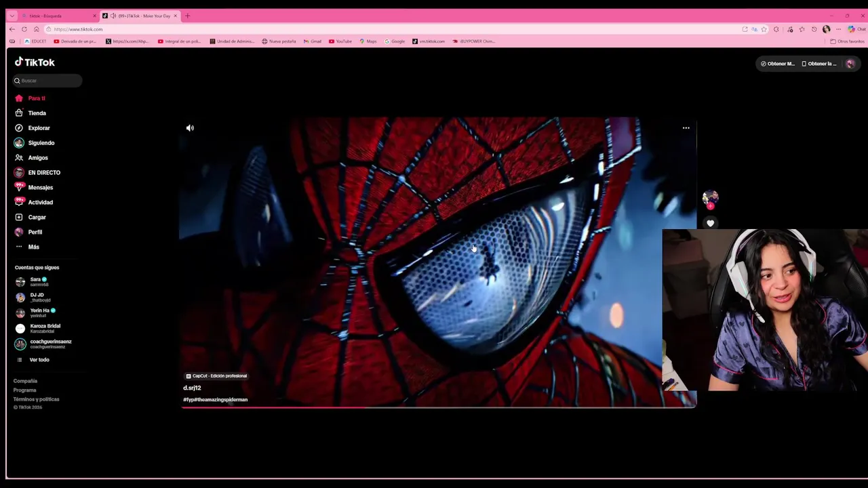Screen dimensions: 868x488
Task: Expand Términos y políticas footer section
Action: point(36,399)
